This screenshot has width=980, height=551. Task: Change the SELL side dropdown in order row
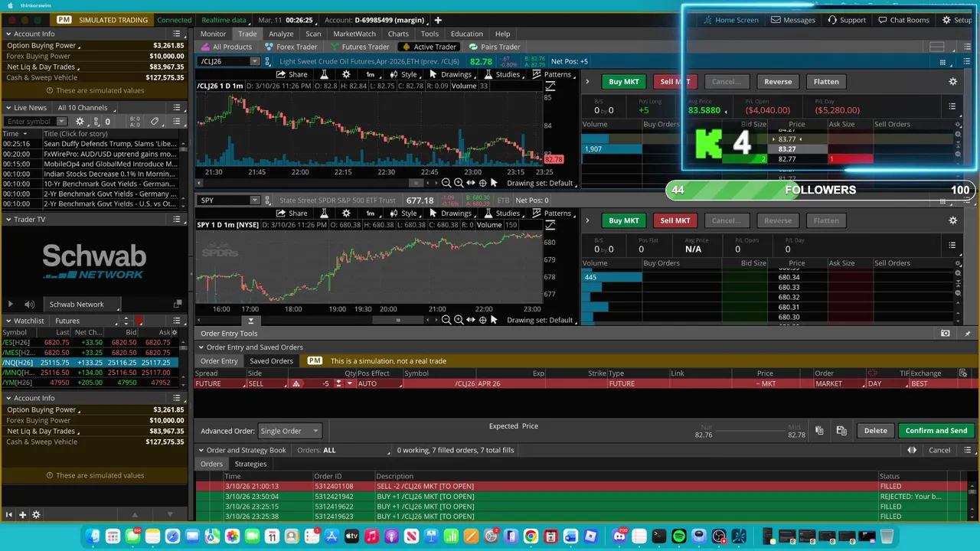(x=269, y=383)
